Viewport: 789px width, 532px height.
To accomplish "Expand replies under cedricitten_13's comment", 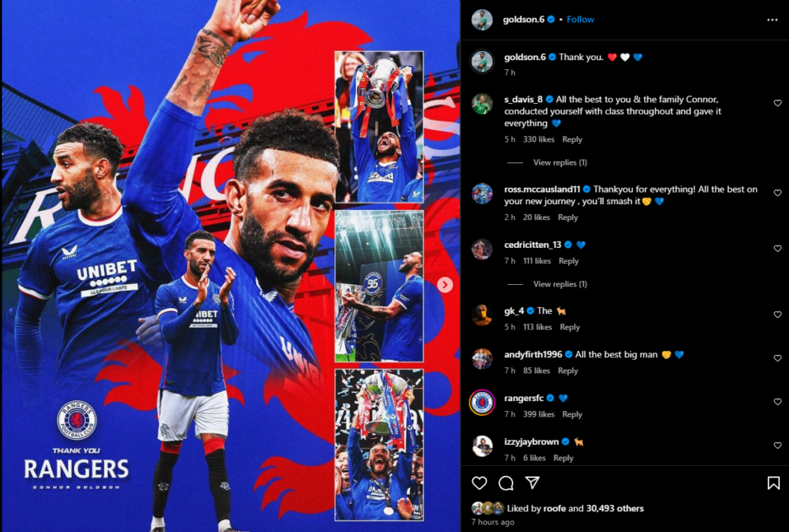I will pos(560,284).
